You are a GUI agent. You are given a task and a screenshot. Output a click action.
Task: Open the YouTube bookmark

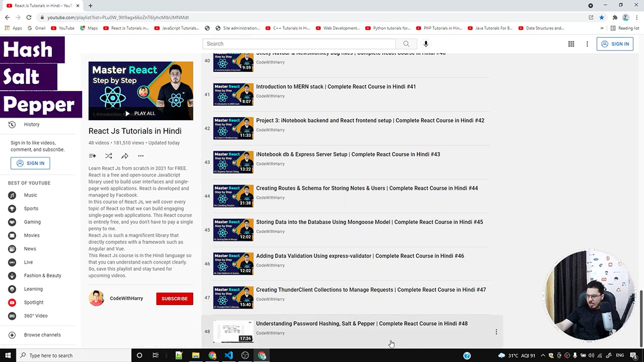63,28
